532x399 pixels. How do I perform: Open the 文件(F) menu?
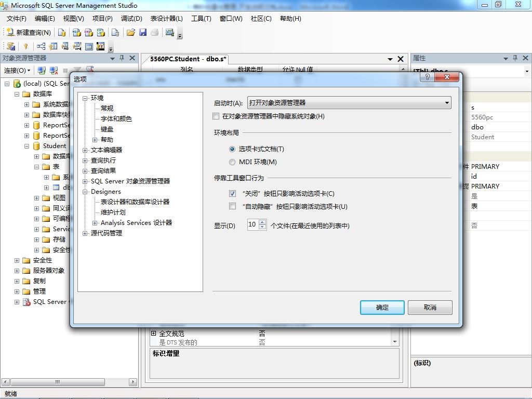[16, 19]
